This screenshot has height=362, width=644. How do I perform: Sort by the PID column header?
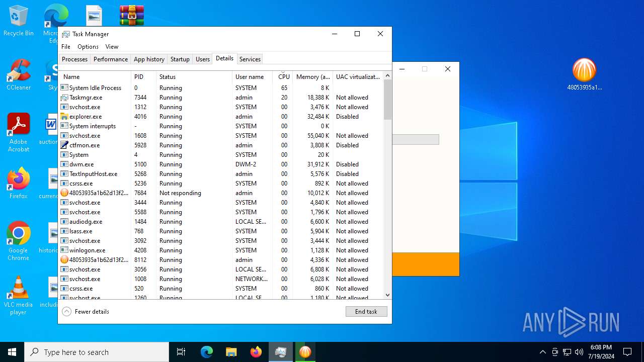click(144, 77)
